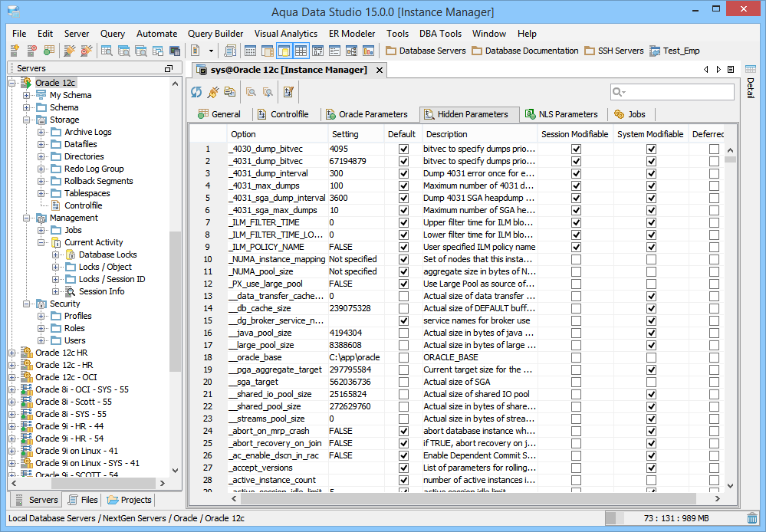
Task: Click the table with green dot toolbar icon
Action: 49,51
